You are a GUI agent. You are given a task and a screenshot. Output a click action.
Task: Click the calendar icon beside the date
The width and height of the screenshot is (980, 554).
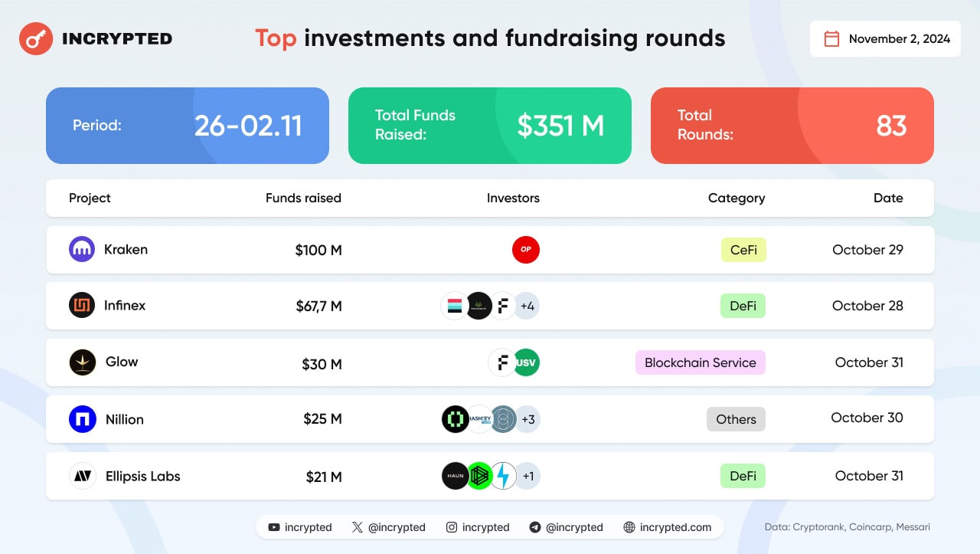click(831, 38)
